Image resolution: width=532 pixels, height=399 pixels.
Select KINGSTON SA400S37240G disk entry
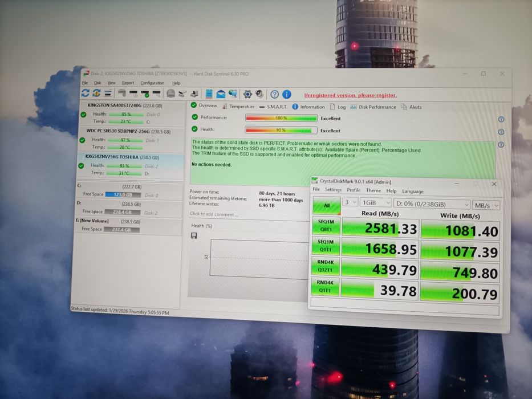coord(133,113)
